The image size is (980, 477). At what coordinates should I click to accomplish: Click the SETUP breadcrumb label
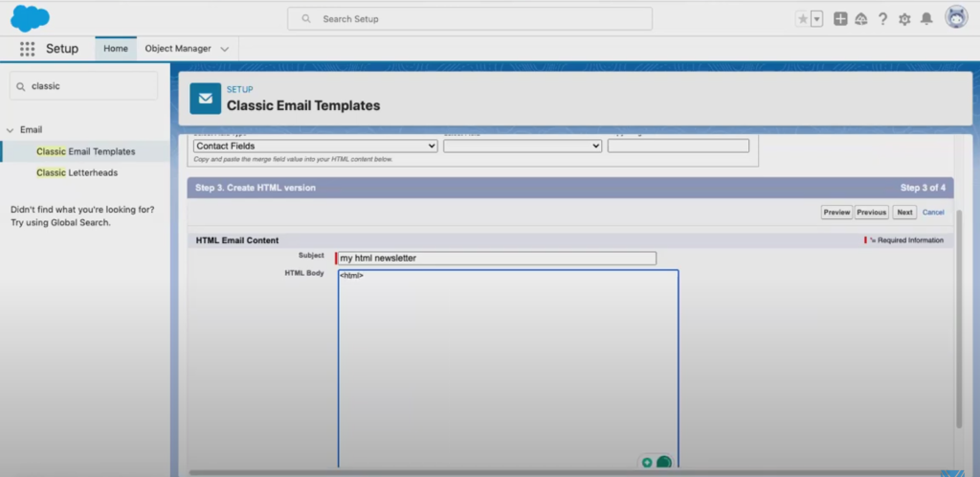point(240,89)
